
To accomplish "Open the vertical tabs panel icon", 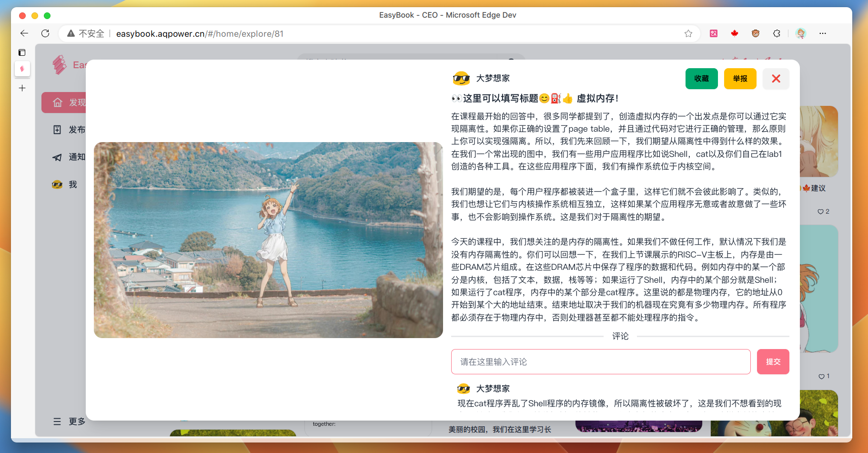I will (22, 52).
